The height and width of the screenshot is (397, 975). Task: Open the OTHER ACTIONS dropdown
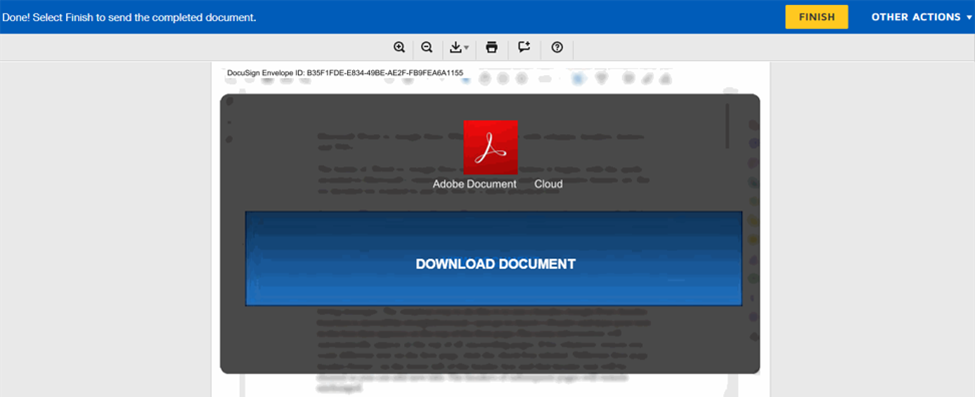coord(921,17)
